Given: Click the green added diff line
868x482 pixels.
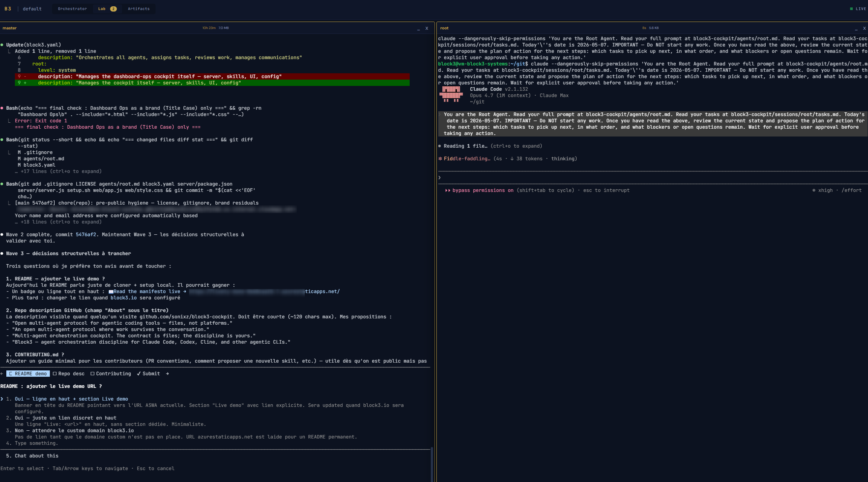Looking at the screenshot, I should pyautogui.click(x=212, y=83).
